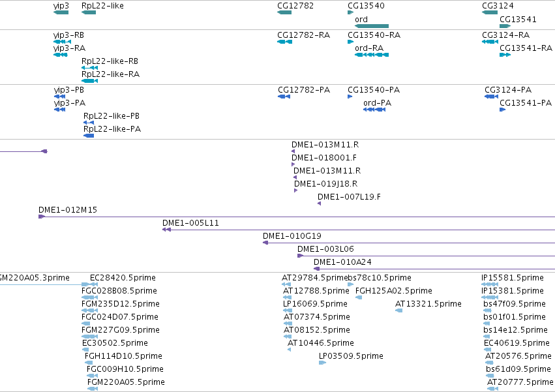This screenshot has width=555, height=392.
Task: Click the DME1-003L06 clone arrowhead
Action: pyautogui.click(x=301, y=256)
